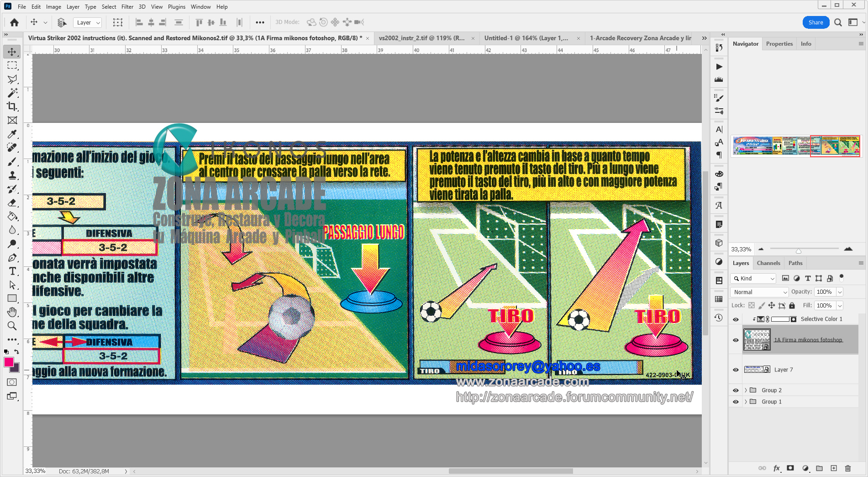Hide the Layer 7 layer
868x477 pixels.
pyautogui.click(x=736, y=370)
